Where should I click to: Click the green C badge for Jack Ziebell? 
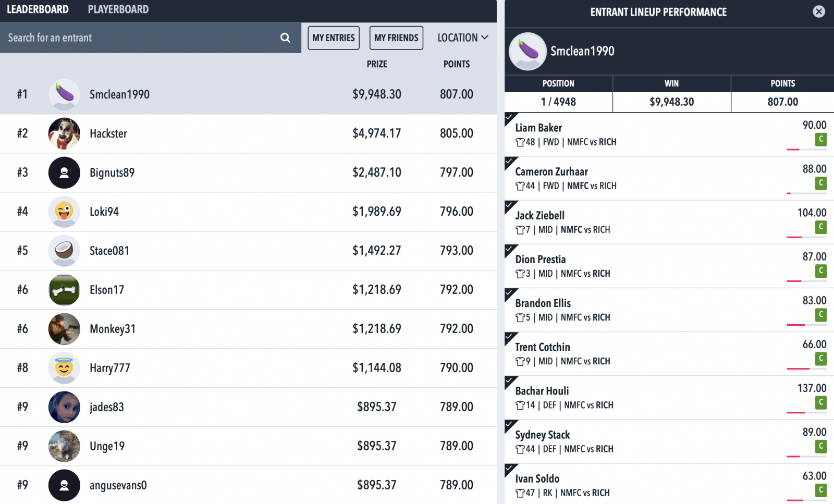pyautogui.click(x=821, y=227)
